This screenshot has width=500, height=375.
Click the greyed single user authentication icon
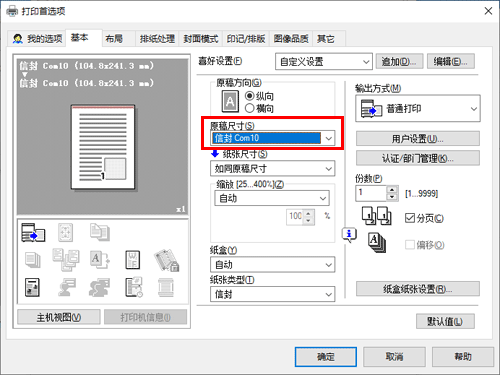[66, 287]
